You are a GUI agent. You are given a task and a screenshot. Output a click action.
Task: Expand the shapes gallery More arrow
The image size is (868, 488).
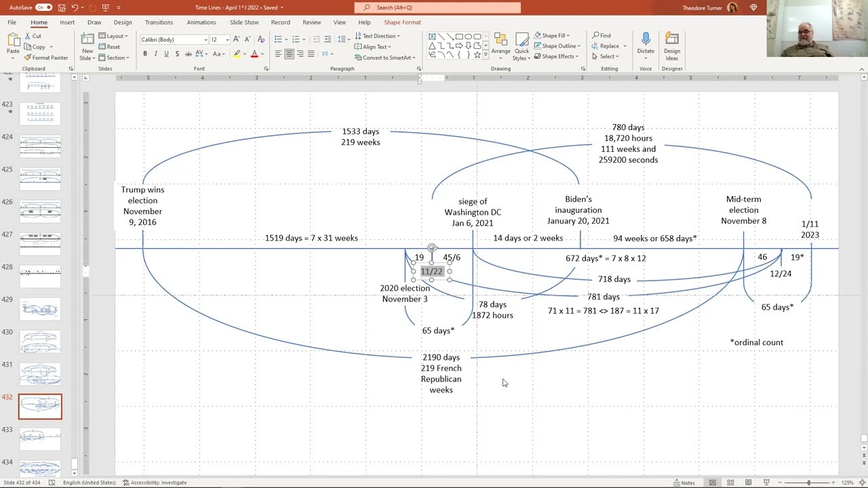click(486, 55)
